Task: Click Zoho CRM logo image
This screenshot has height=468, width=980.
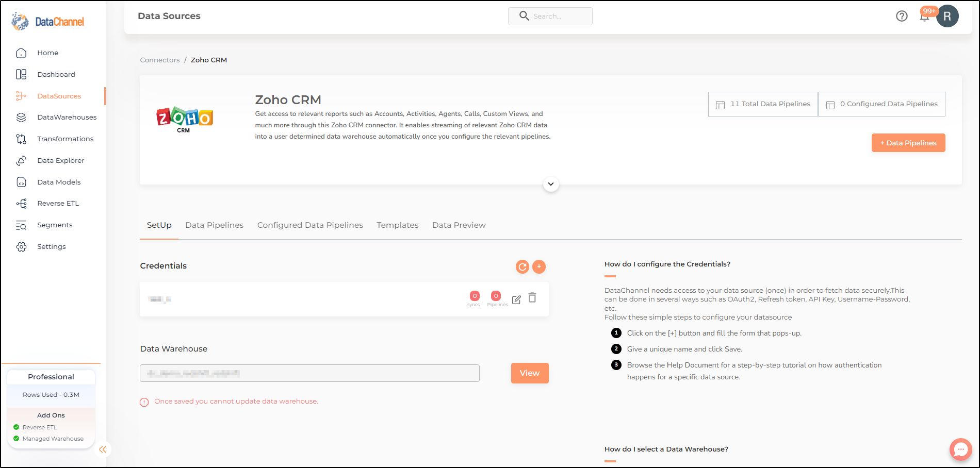Action: (x=185, y=120)
